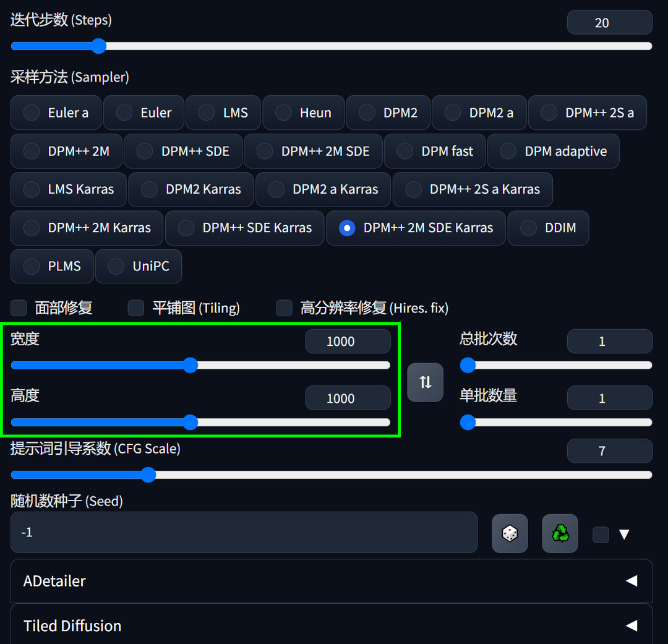Enable the 平铺图 (Tiling) checkbox

135,307
